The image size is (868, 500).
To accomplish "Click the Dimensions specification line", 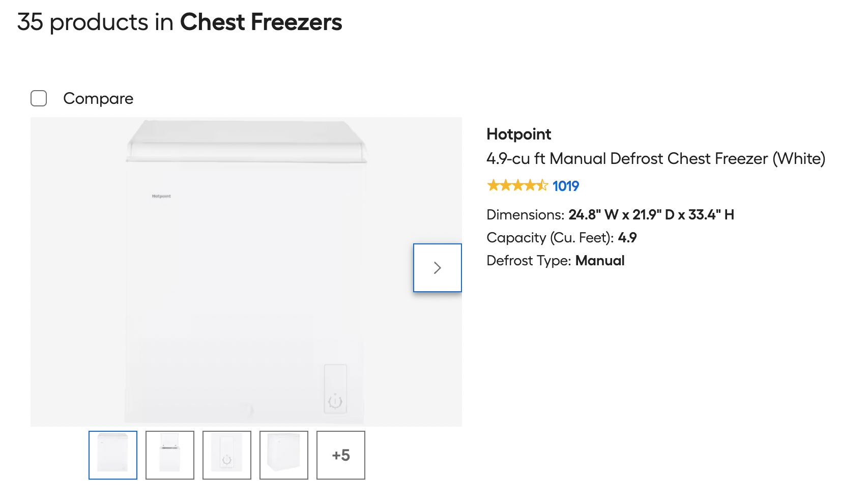I will click(610, 215).
